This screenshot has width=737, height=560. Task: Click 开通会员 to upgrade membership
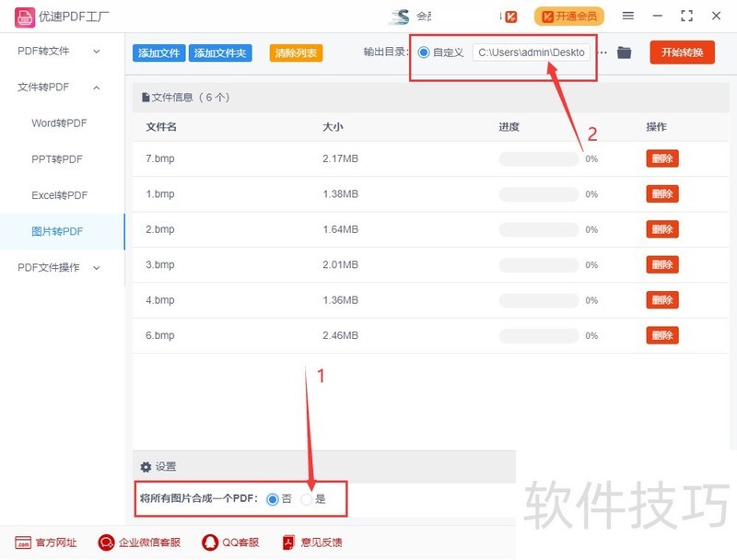coord(568,16)
